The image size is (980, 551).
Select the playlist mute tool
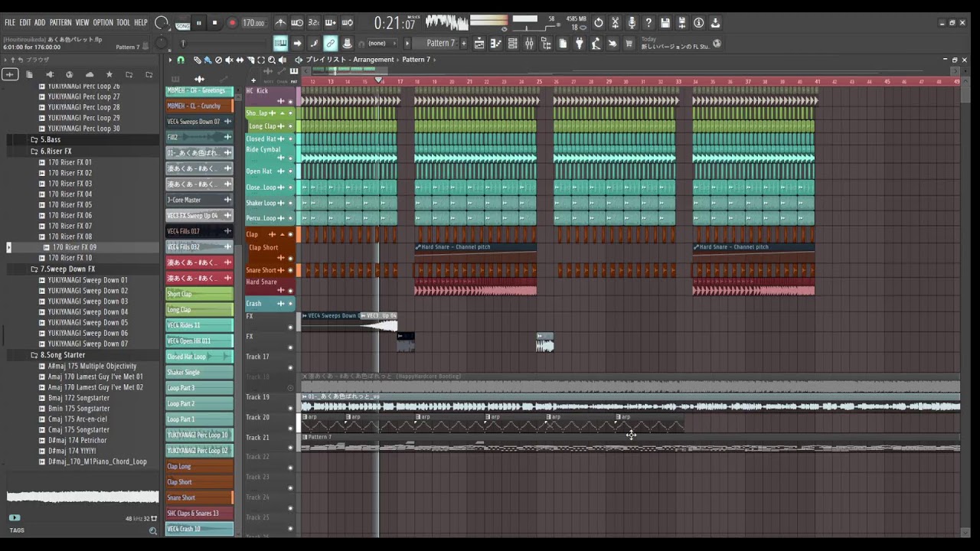[229, 60]
